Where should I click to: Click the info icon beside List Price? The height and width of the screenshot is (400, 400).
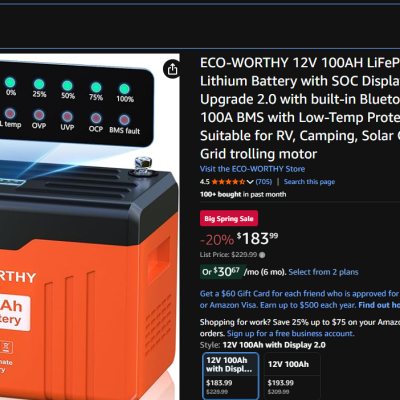click(x=262, y=255)
